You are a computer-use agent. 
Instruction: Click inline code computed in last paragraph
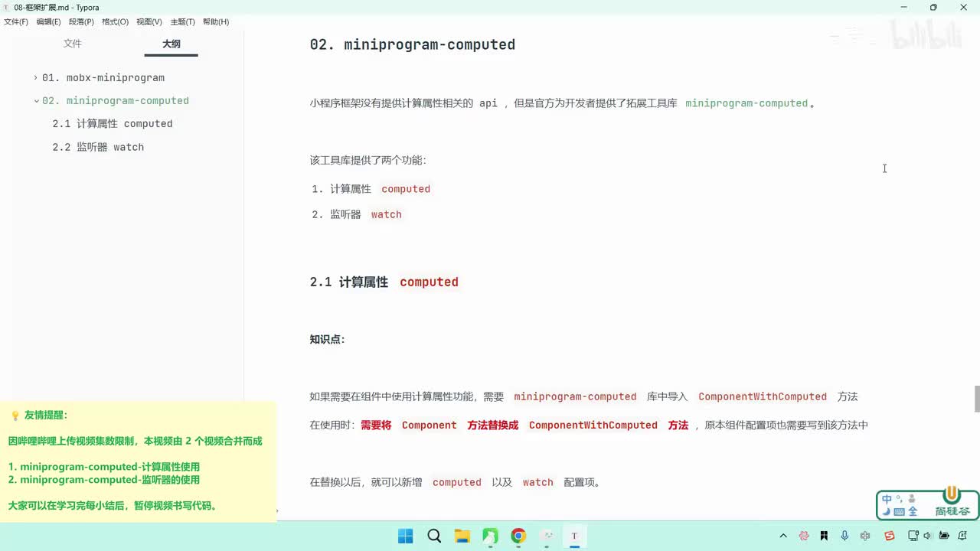(x=457, y=482)
